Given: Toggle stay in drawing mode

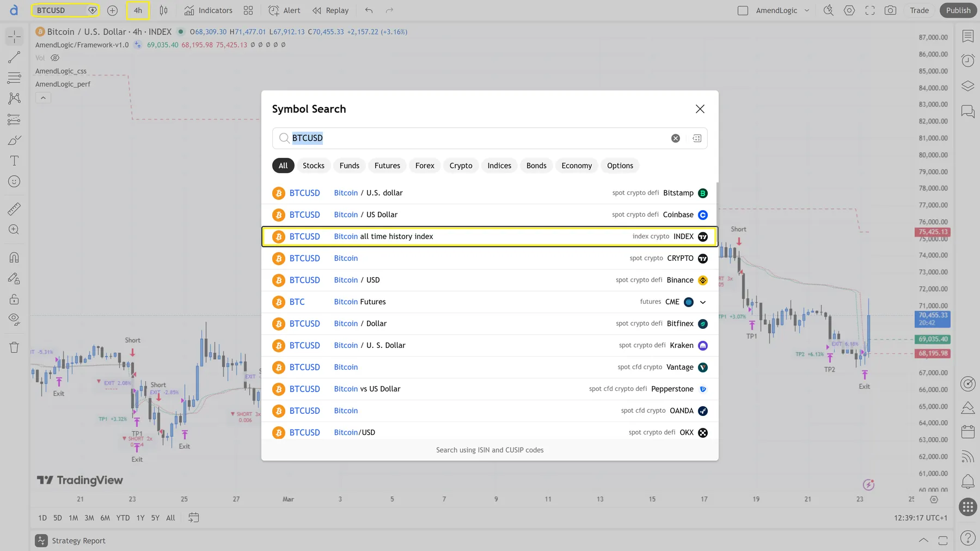Looking at the screenshot, I should pyautogui.click(x=14, y=278).
